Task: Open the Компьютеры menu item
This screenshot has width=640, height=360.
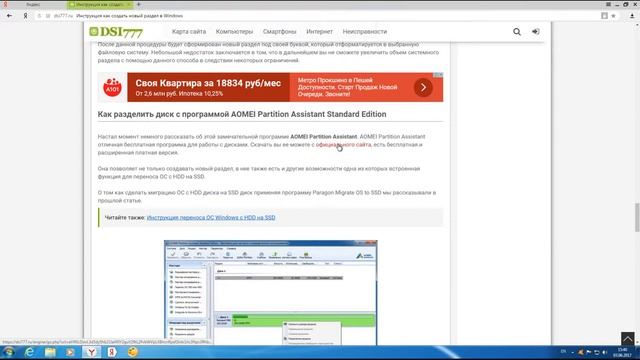Action: pos(234,31)
